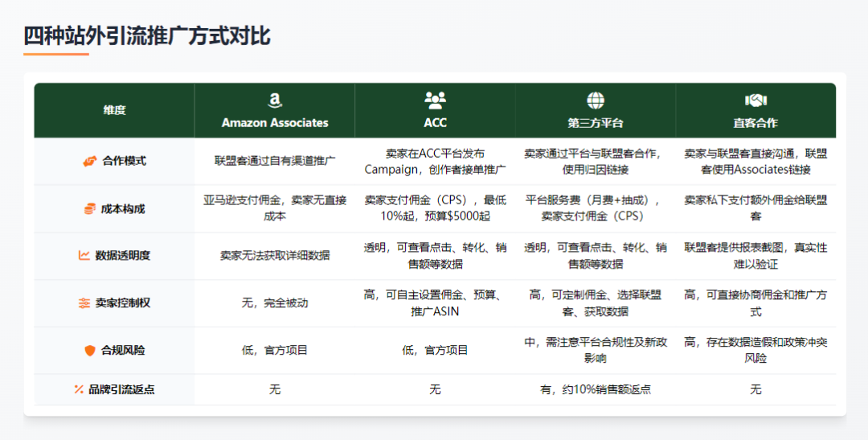Click ACC column 数据透明度 cell text
Viewport: 868px width, 440px height.
(435, 256)
